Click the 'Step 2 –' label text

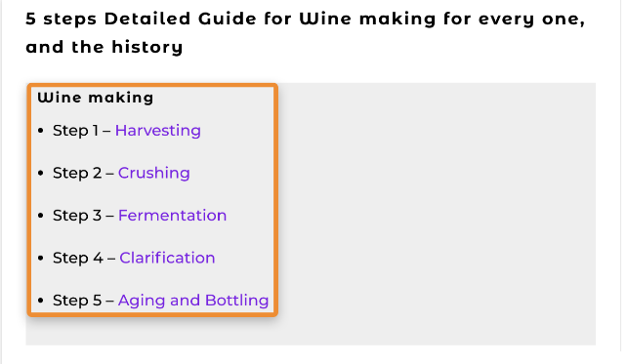click(x=83, y=174)
